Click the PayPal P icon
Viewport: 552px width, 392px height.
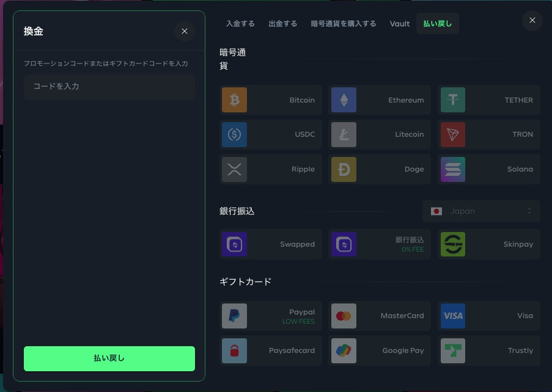point(235,316)
